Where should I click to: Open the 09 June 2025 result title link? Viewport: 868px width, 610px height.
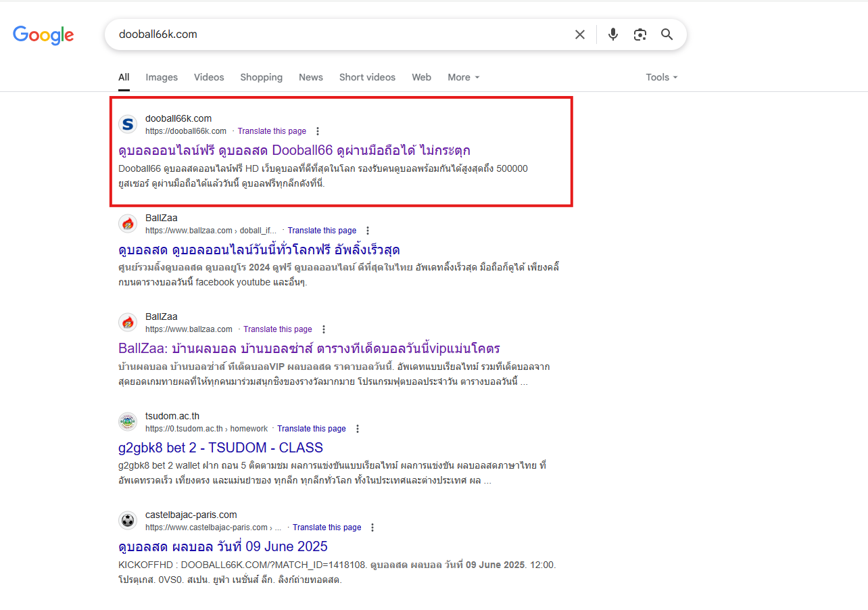coord(223,546)
